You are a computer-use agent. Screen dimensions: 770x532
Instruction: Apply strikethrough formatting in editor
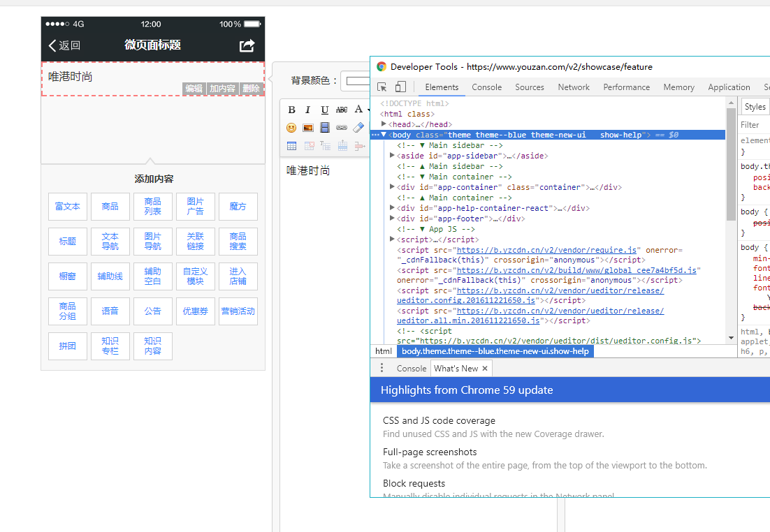[342, 110]
